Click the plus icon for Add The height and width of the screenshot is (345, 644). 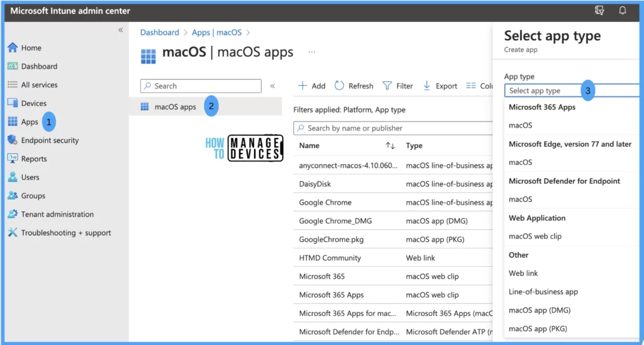(x=303, y=86)
